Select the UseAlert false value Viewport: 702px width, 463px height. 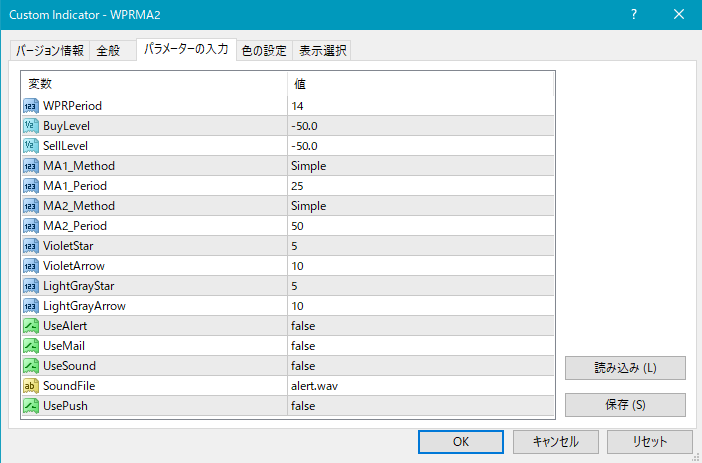[303, 326]
